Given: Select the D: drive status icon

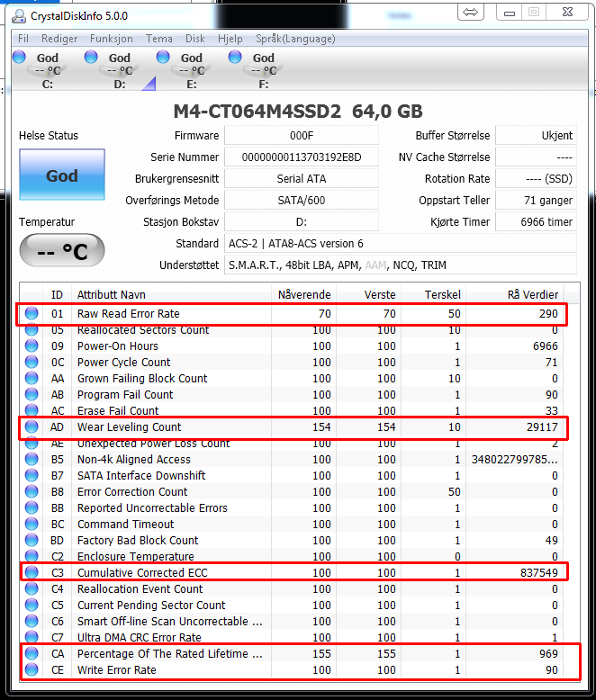Looking at the screenshot, I should tap(91, 58).
